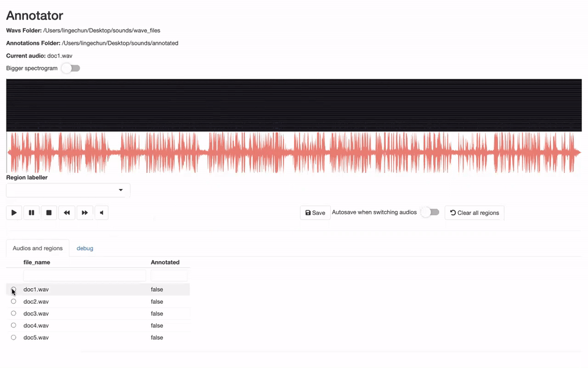The height and width of the screenshot is (368, 588).
Task: Skip backward with the rewind button
Action: [67, 213]
